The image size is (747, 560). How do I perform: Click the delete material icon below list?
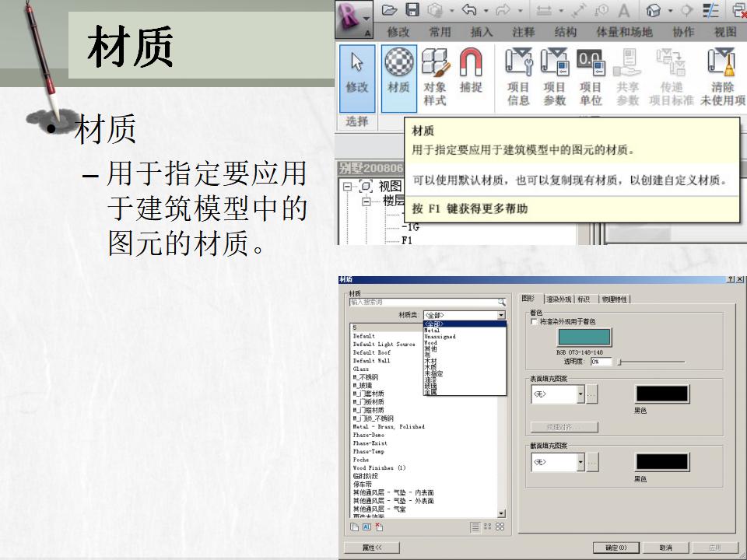379,527
